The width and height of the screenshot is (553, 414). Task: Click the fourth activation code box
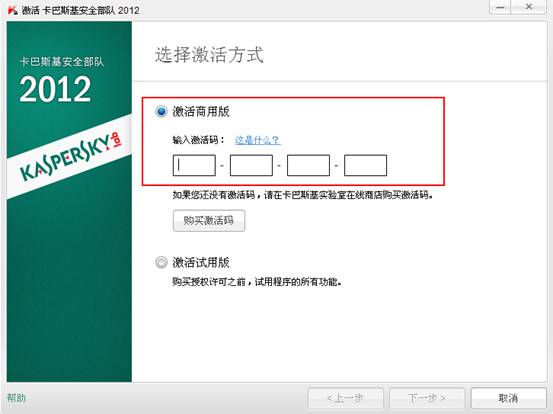(x=365, y=165)
